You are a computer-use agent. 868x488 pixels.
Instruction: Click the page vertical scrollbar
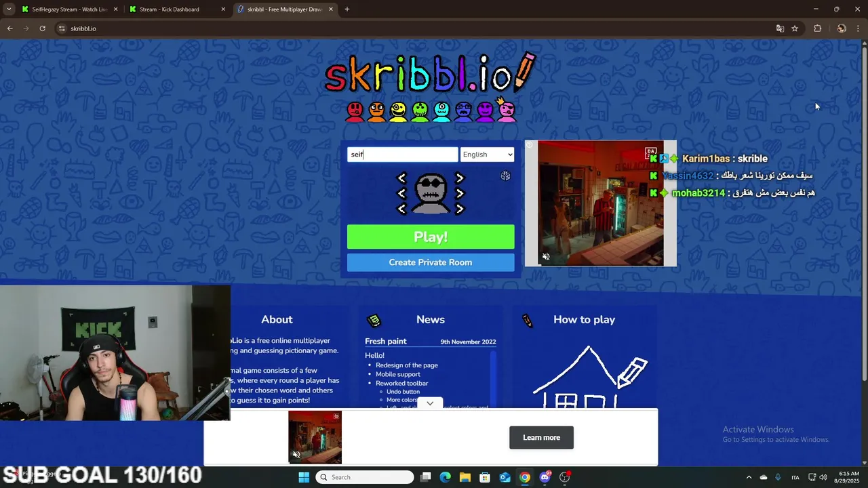click(864, 213)
